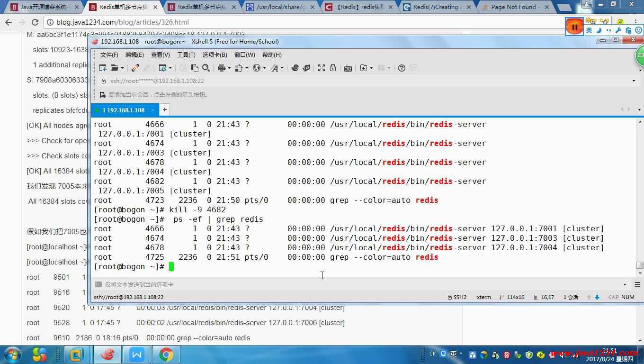
Task: Expand the Print icon dropdown arrow
Action: click(x=229, y=68)
